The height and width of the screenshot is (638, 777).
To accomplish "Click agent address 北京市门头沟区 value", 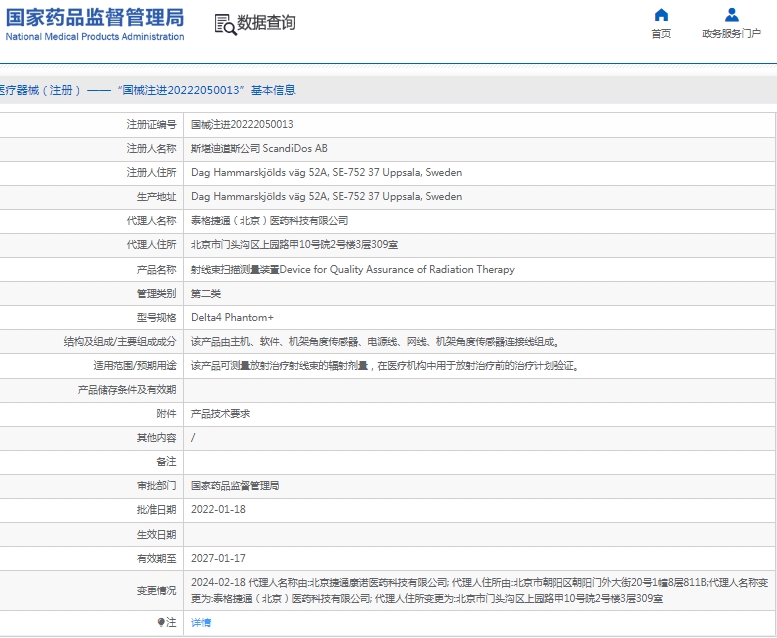I will [294, 245].
